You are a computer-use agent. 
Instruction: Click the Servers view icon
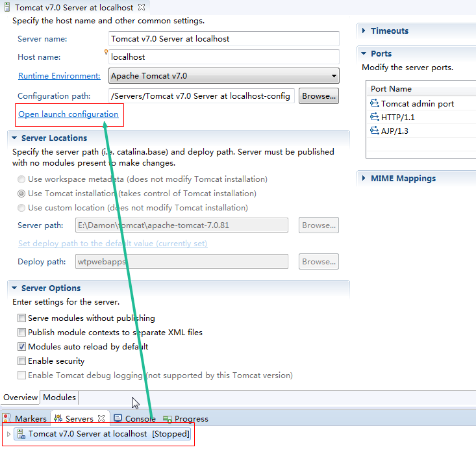click(58, 418)
